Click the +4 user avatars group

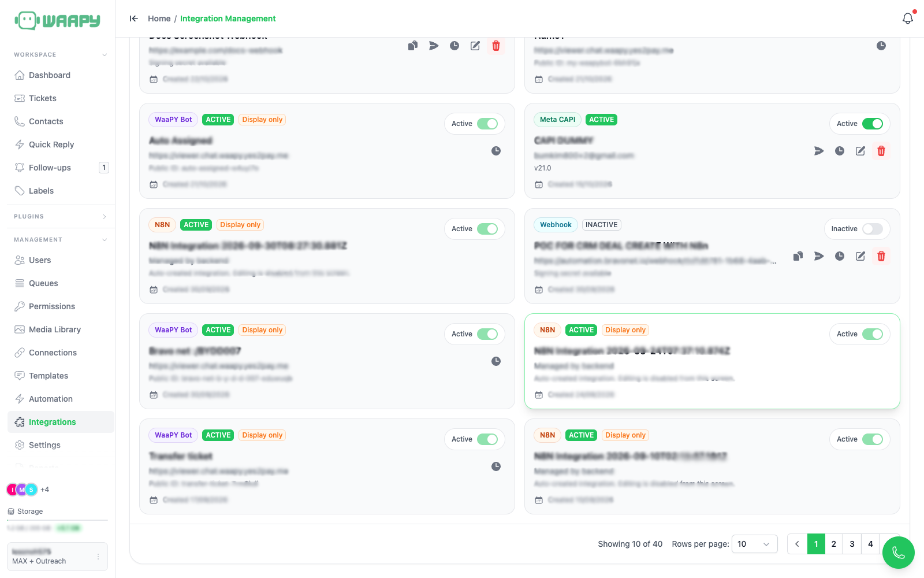point(28,490)
